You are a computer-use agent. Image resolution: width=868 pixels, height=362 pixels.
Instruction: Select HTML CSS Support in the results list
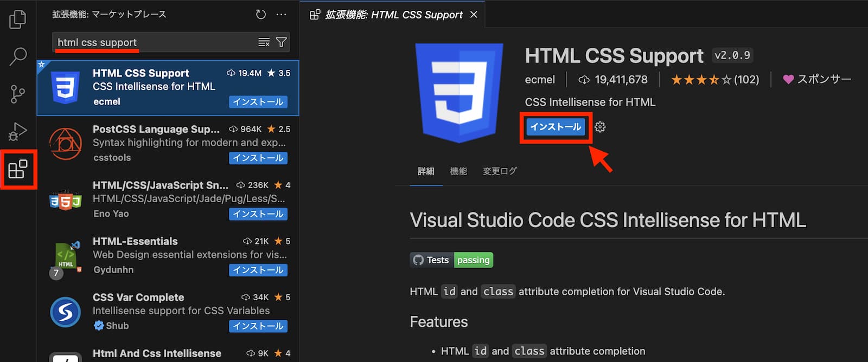click(x=168, y=88)
